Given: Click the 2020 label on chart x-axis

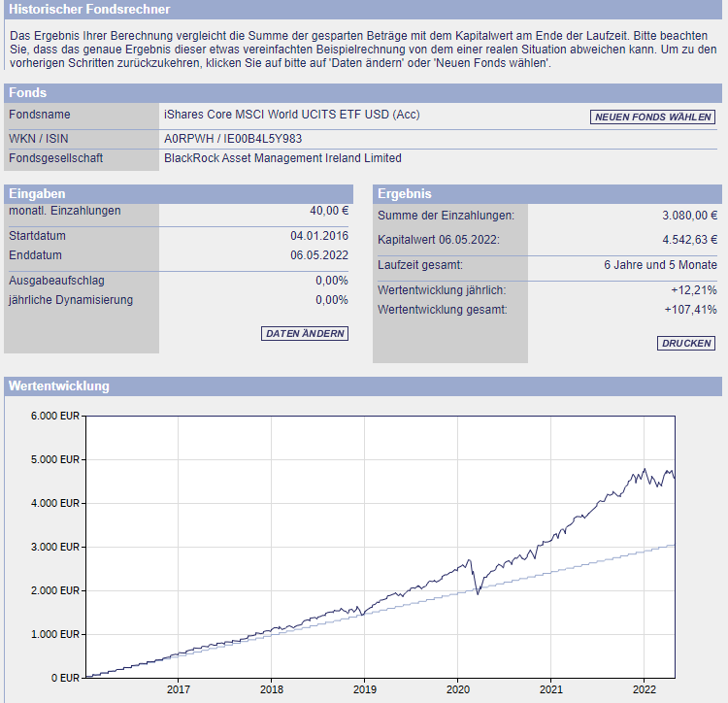Looking at the screenshot, I should [x=457, y=689].
